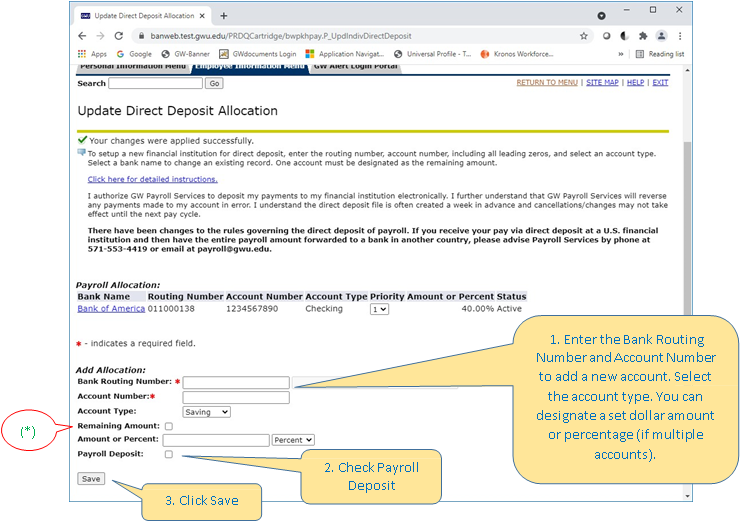741x522 pixels.
Task: Switch to Personal Information Menu tab
Action: 133,68
